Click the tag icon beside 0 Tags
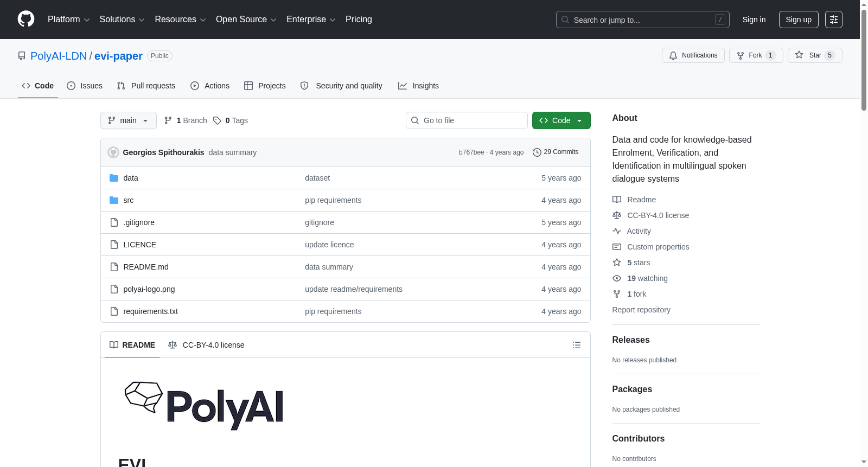The height and width of the screenshot is (467, 868). [217, 120]
